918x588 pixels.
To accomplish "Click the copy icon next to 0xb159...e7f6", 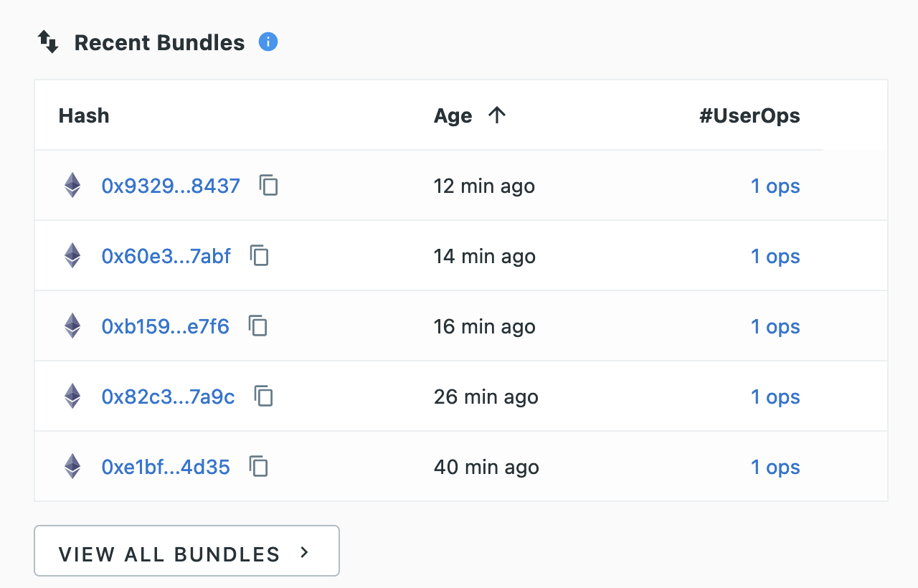I will pyautogui.click(x=257, y=326).
